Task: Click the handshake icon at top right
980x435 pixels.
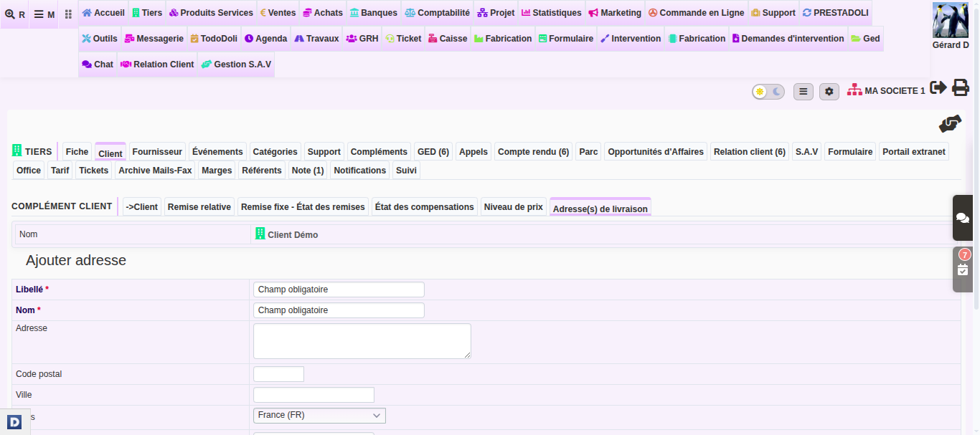Action: click(x=950, y=124)
